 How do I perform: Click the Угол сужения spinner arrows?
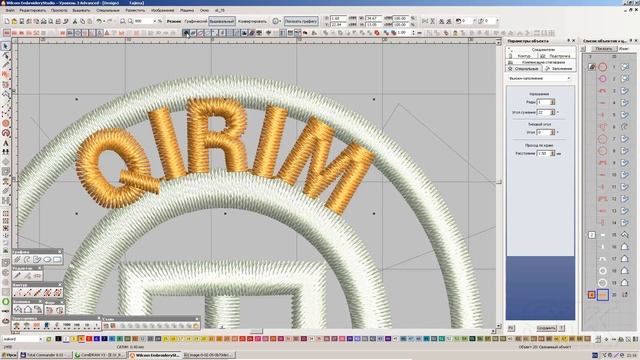point(553,112)
